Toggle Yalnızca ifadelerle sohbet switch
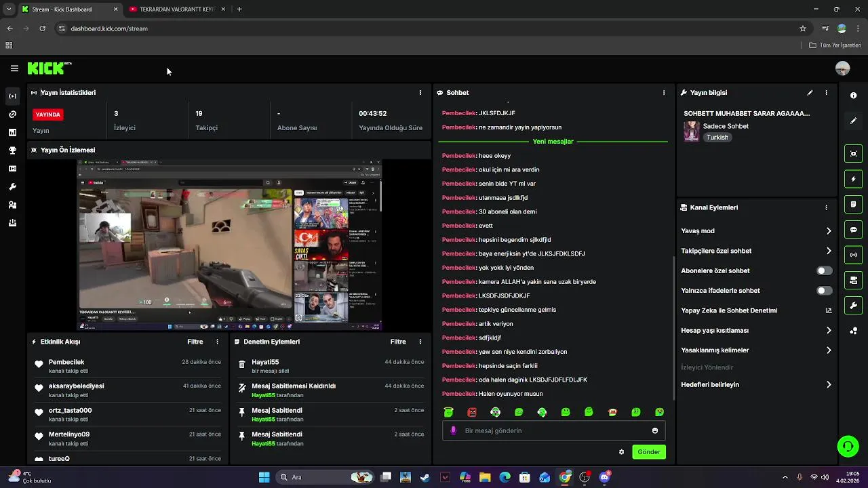This screenshot has width=868, height=488. pos(824,291)
